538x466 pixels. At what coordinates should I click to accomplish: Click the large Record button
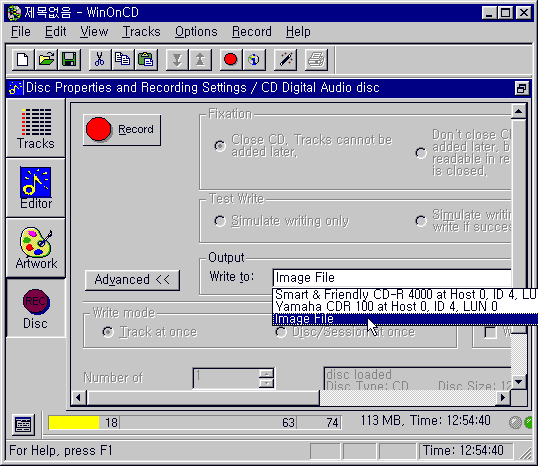click(x=122, y=130)
